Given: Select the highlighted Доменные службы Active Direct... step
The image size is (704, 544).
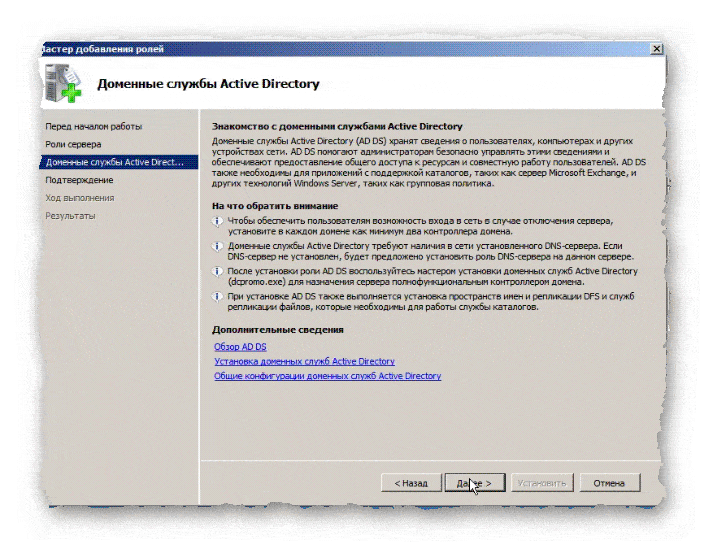Looking at the screenshot, I should pos(119,162).
